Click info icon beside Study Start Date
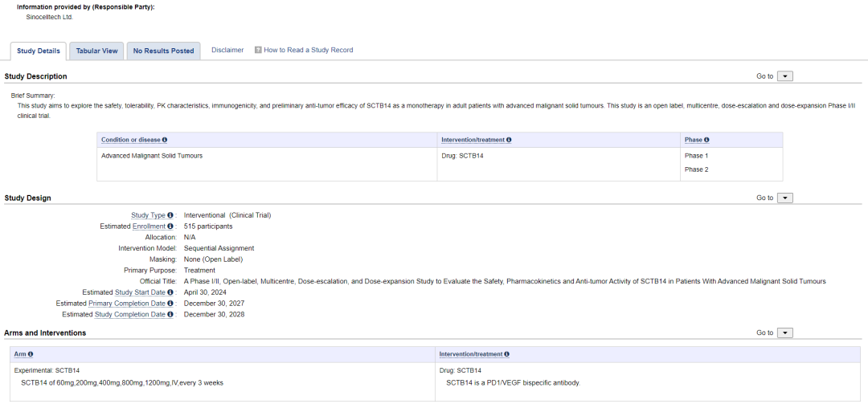Screen dimensions: 868x408 [x=170, y=292]
